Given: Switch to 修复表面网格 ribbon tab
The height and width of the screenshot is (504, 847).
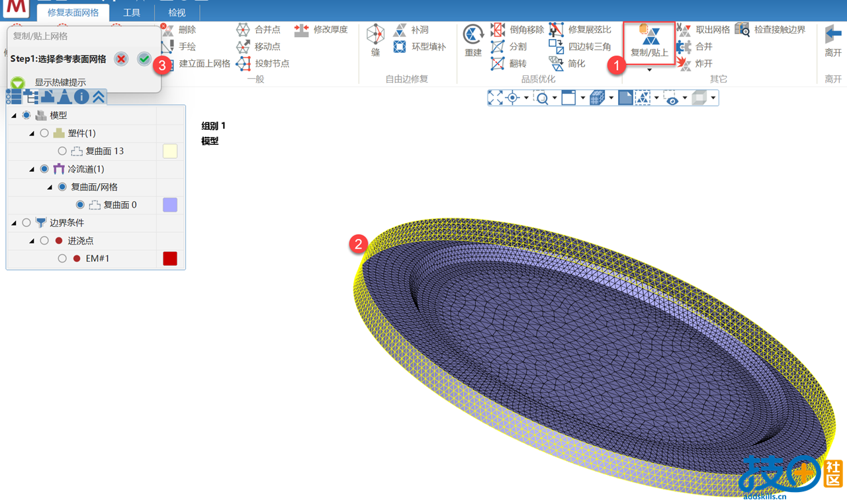Looking at the screenshot, I should pyautogui.click(x=73, y=13).
